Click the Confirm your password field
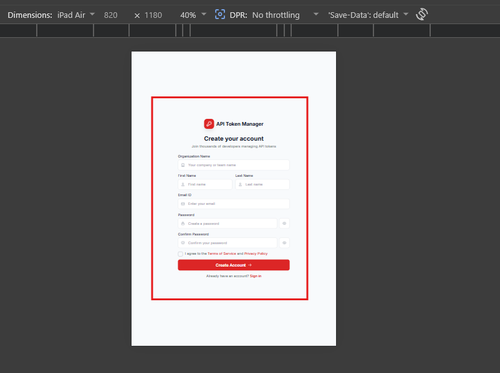The height and width of the screenshot is (373, 500). pyautogui.click(x=227, y=243)
